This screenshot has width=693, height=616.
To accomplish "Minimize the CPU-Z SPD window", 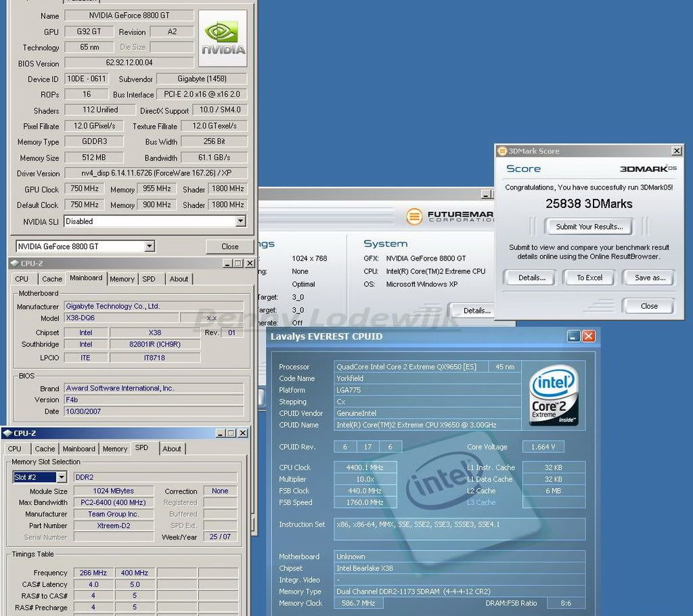I will point(221,433).
